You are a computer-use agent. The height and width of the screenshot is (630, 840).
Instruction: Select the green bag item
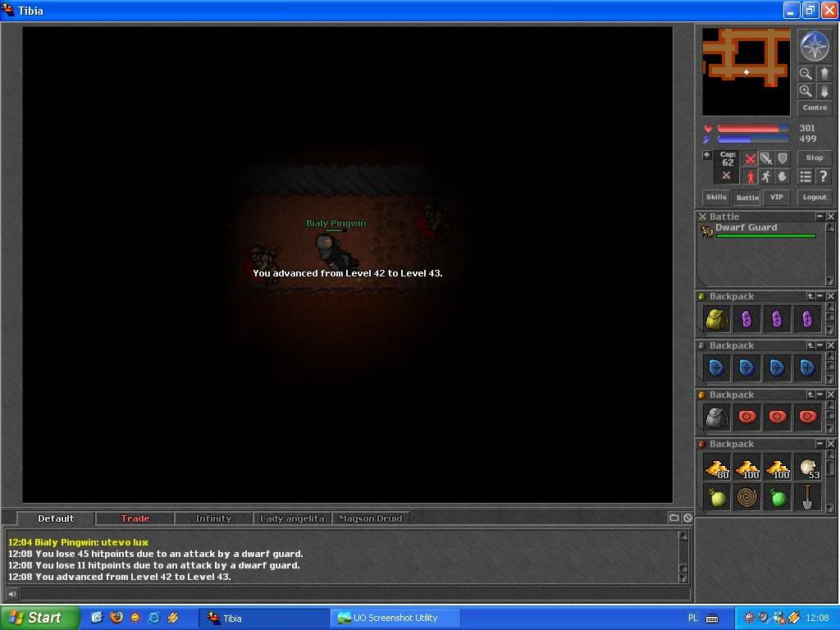pyautogui.click(x=778, y=498)
